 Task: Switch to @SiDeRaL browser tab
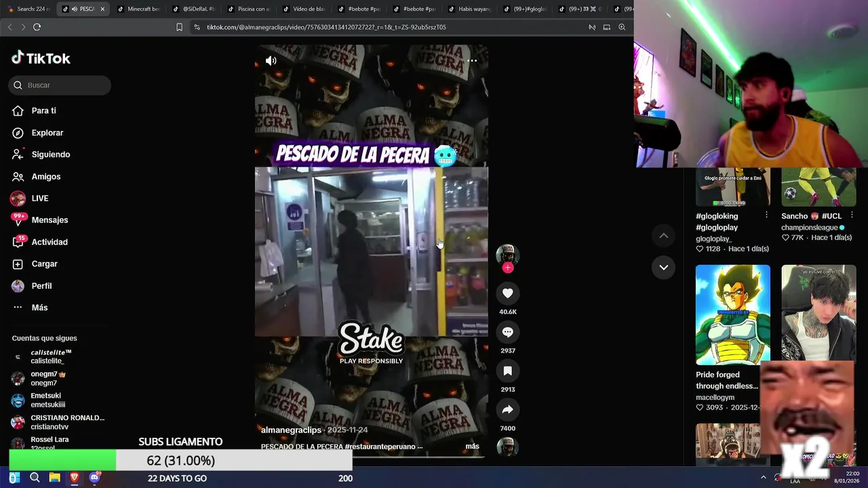(195, 9)
